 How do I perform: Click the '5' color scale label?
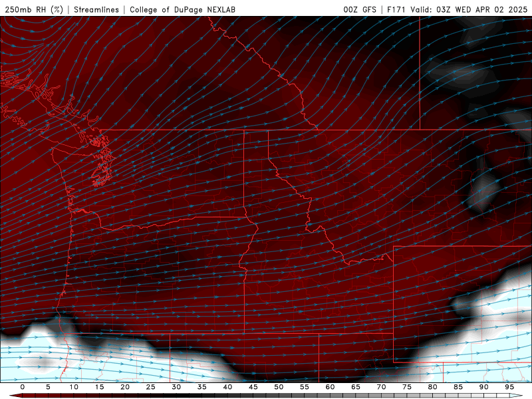tap(48, 387)
